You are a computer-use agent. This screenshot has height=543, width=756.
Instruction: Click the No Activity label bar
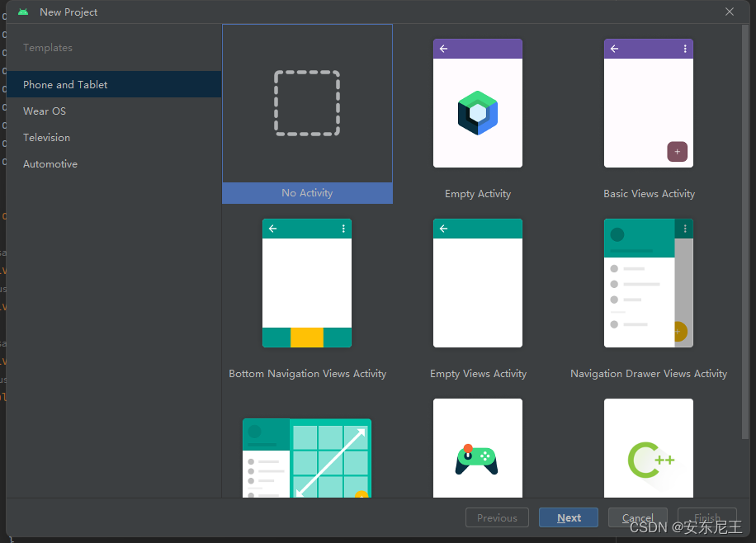coord(307,193)
